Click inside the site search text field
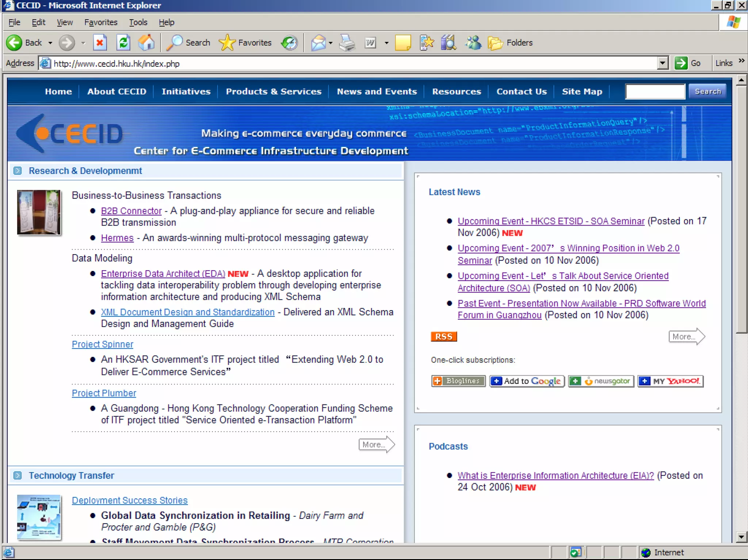 coord(655,91)
